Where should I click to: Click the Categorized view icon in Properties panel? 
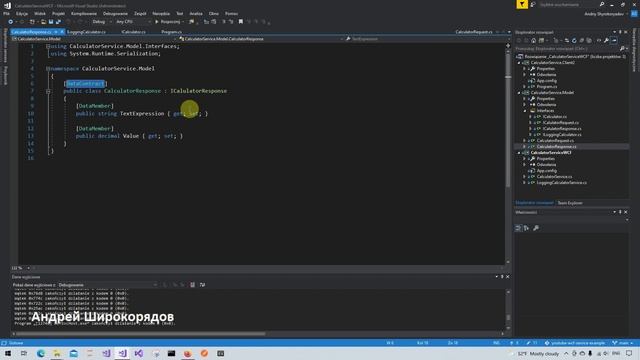click(x=518, y=228)
